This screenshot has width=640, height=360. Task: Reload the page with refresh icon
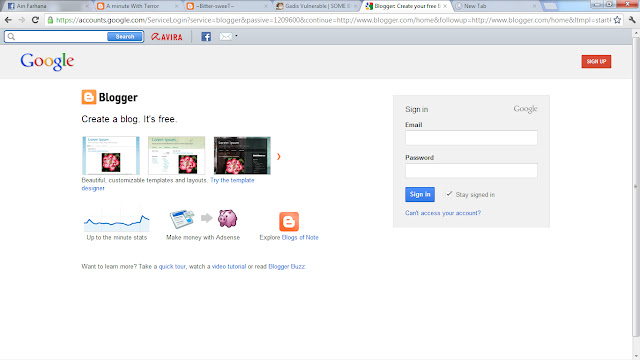coord(36,20)
